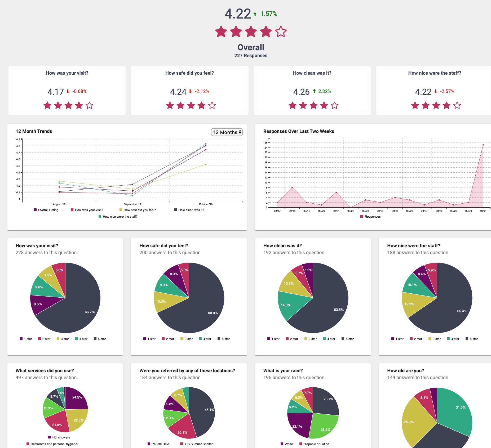
Task: Open the 12 Months time range dropdown
Action: (x=226, y=132)
